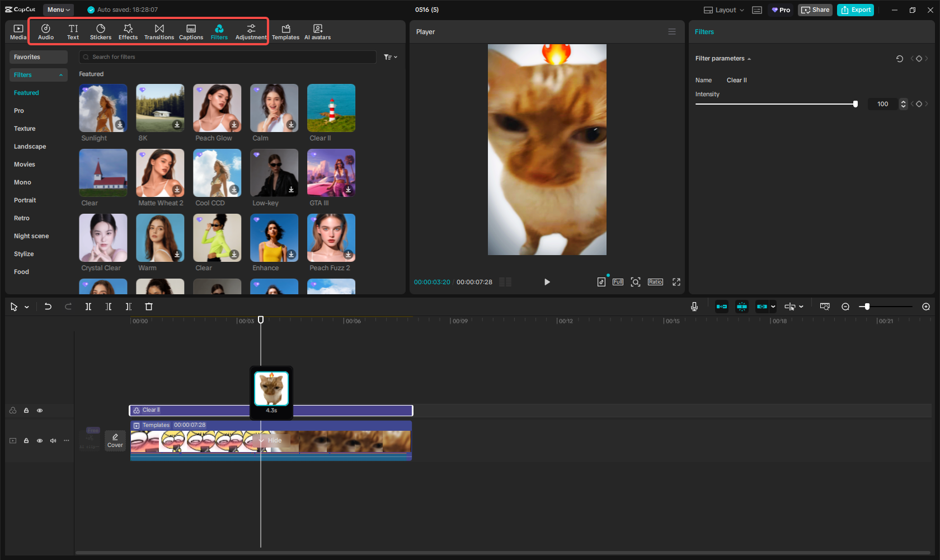
Task: Open the Effects panel
Action: 128,32
